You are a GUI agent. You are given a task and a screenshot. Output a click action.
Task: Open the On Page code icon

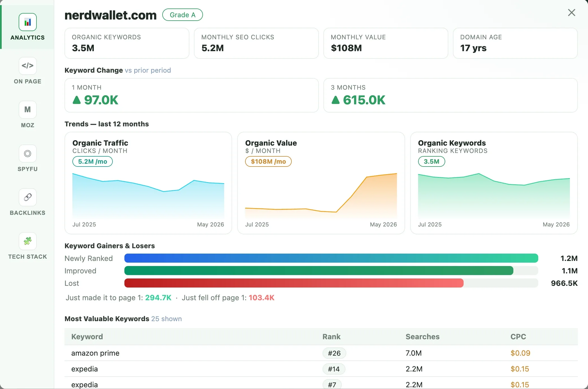[28, 66]
